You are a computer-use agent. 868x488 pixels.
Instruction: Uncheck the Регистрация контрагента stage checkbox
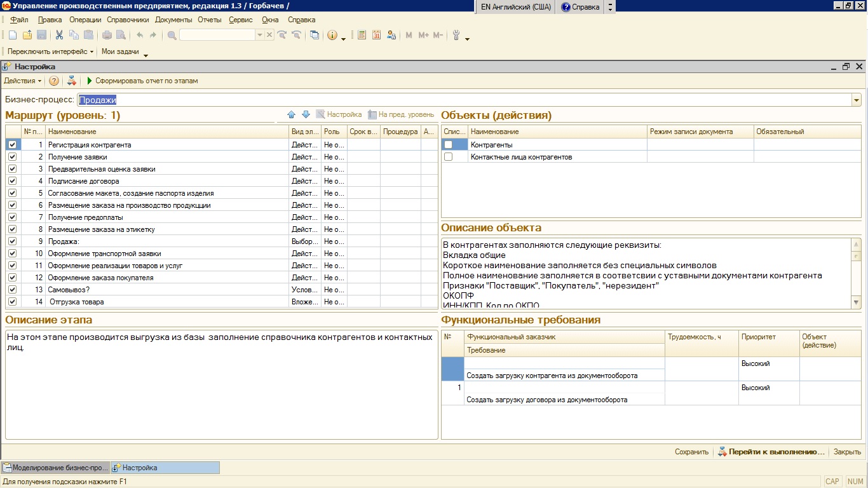[x=13, y=145]
